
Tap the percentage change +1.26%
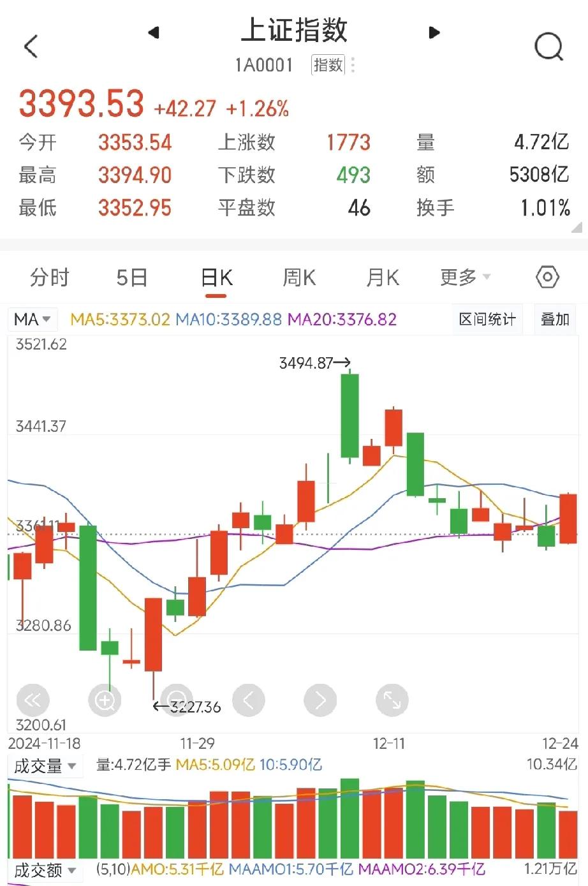click(258, 108)
